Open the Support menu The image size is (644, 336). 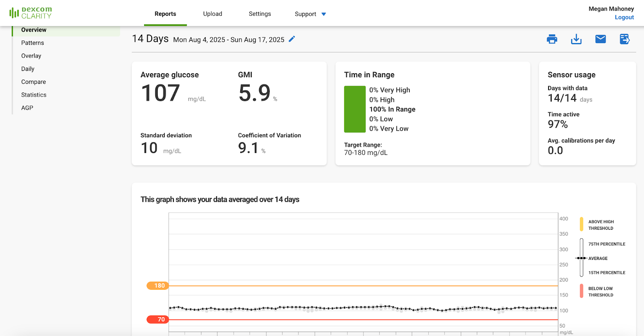pos(305,14)
